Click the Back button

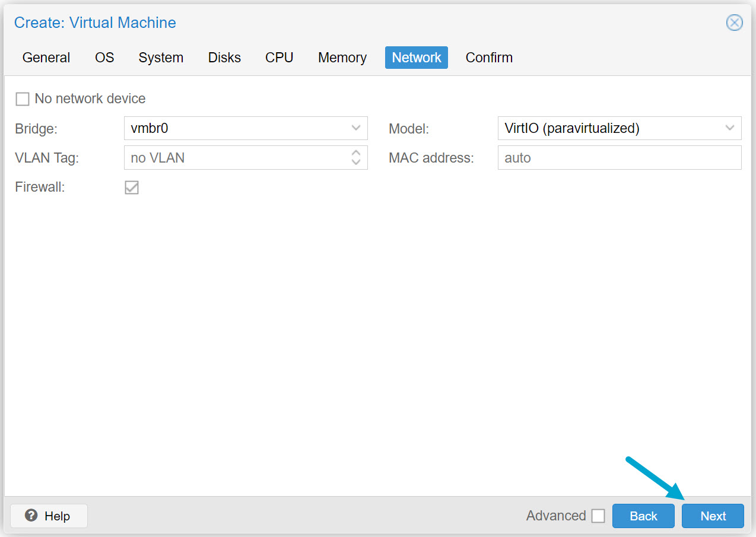point(643,516)
